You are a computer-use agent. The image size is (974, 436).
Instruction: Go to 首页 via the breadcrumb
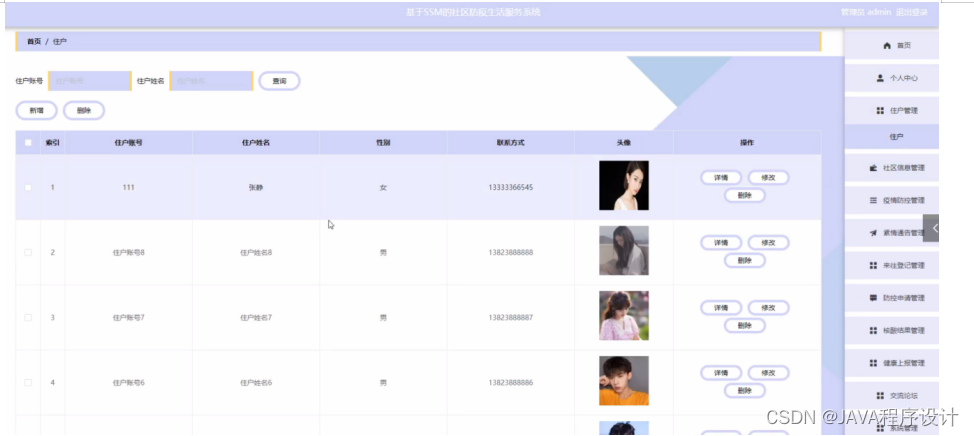(x=34, y=42)
